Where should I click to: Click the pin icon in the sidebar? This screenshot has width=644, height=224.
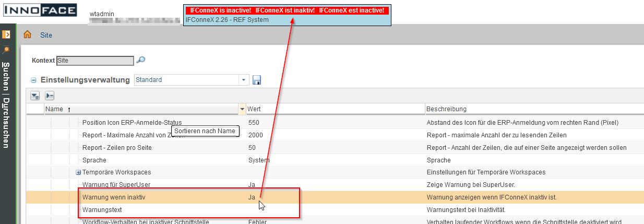(x=6, y=50)
